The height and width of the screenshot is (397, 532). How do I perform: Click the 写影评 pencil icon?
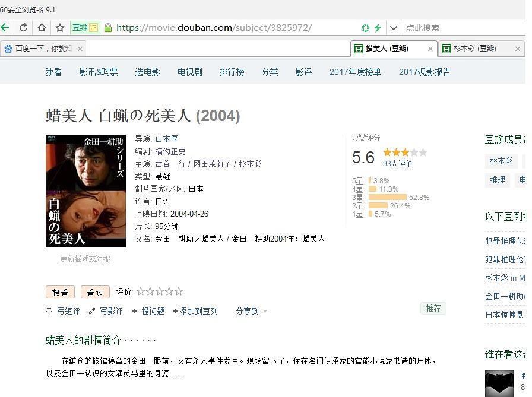pos(92,311)
